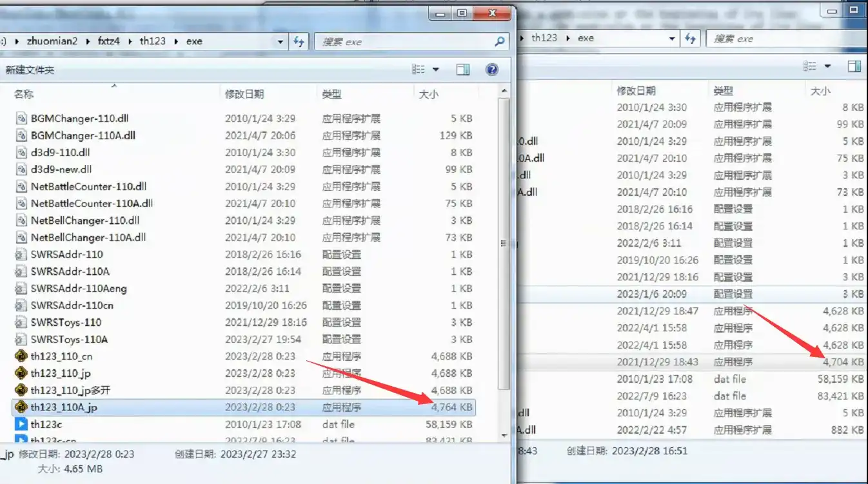Click the th123_110_jp多开 application icon
This screenshot has width=868, height=484.
[21, 390]
